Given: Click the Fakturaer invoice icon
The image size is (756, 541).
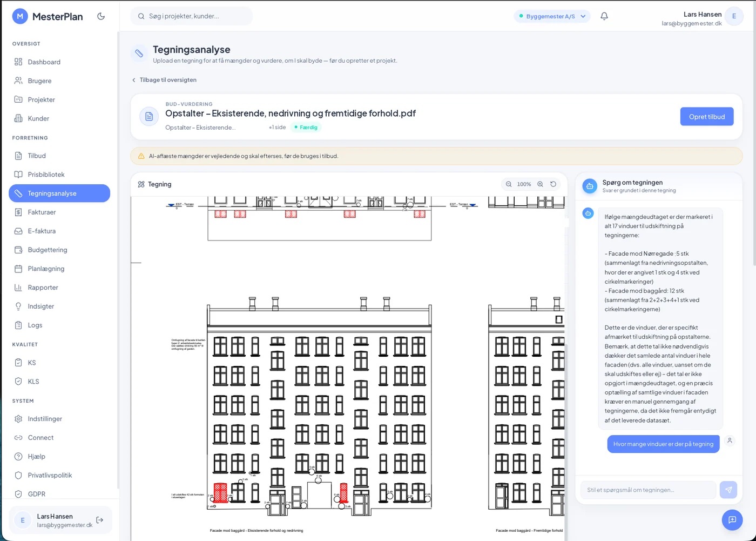Looking at the screenshot, I should pos(18,212).
